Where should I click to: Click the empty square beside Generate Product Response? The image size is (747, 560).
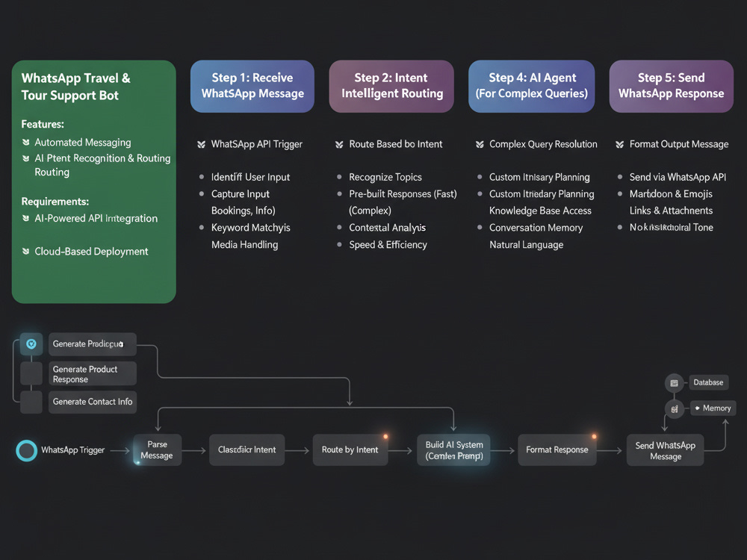pos(31,373)
